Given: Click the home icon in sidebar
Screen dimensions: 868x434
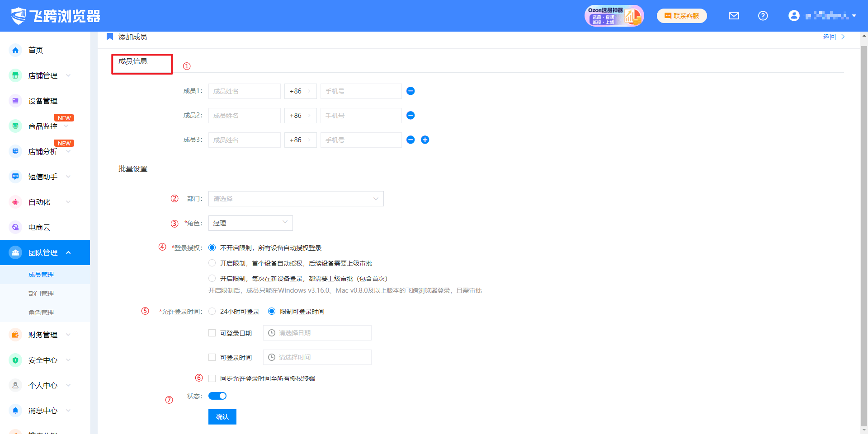Looking at the screenshot, I should (15, 50).
